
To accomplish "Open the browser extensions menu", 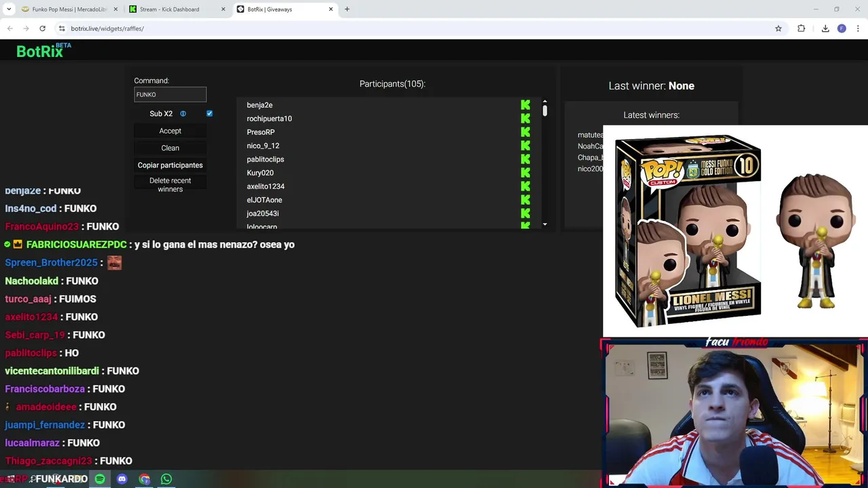I will [x=802, y=28].
